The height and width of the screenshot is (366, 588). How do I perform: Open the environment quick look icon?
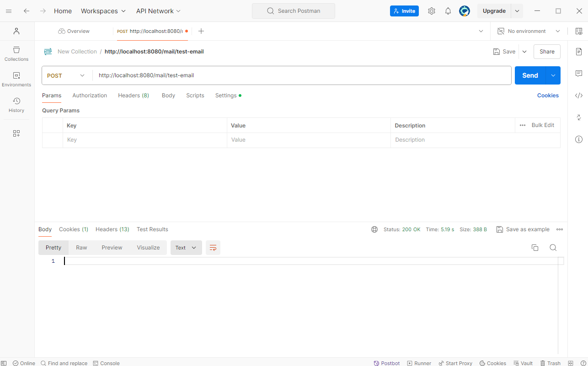pyautogui.click(x=579, y=31)
